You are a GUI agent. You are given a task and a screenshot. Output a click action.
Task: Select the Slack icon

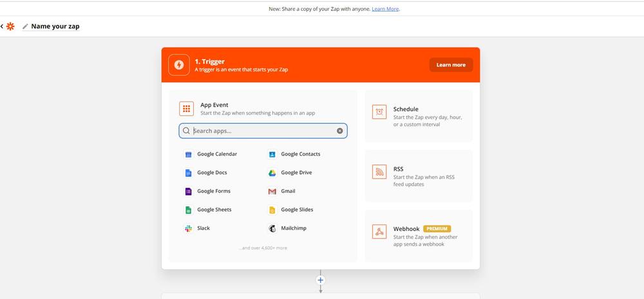[189, 228]
